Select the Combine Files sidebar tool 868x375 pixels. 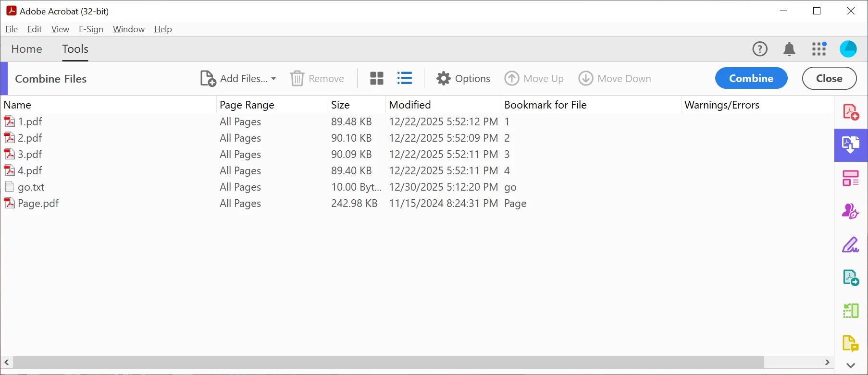click(x=851, y=145)
